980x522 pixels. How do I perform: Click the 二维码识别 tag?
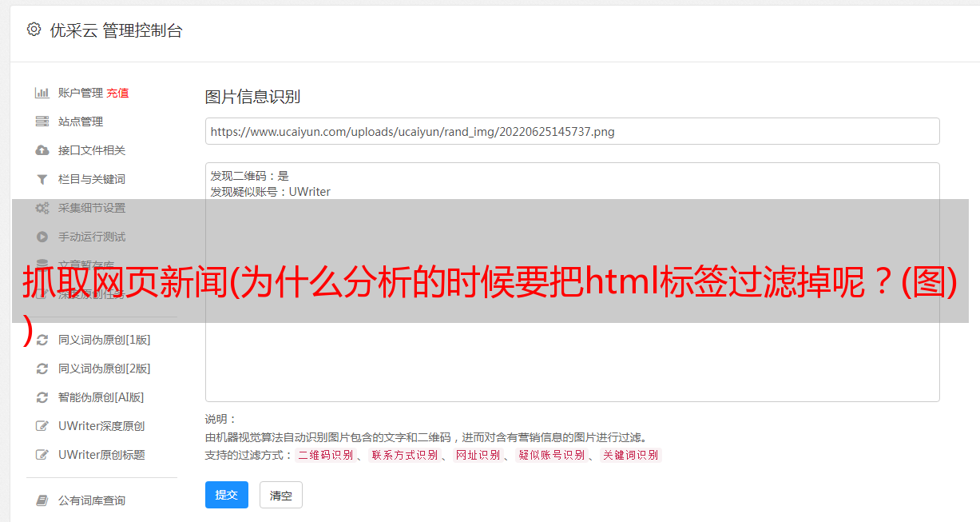325,455
